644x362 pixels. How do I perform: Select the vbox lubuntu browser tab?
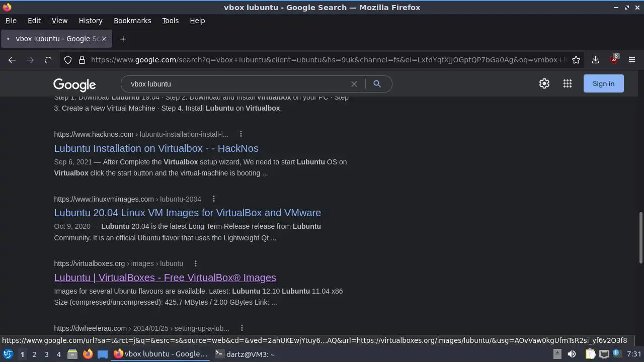pyautogui.click(x=56, y=39)
